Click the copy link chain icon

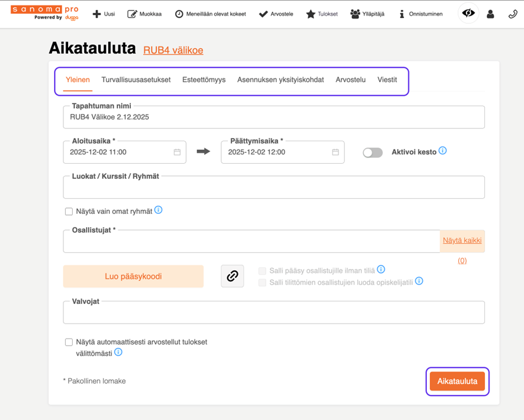point(232,277)
